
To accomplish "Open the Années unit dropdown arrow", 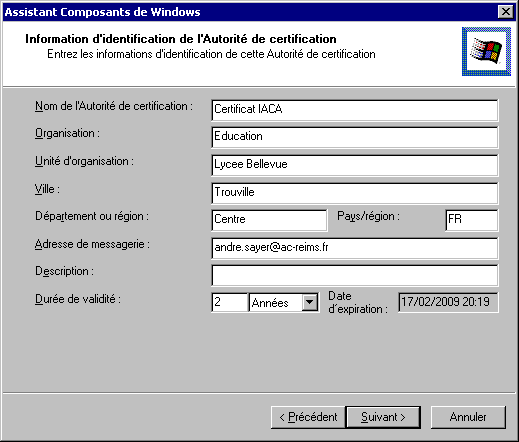I will pyautogui.click(x=310, y=302).
